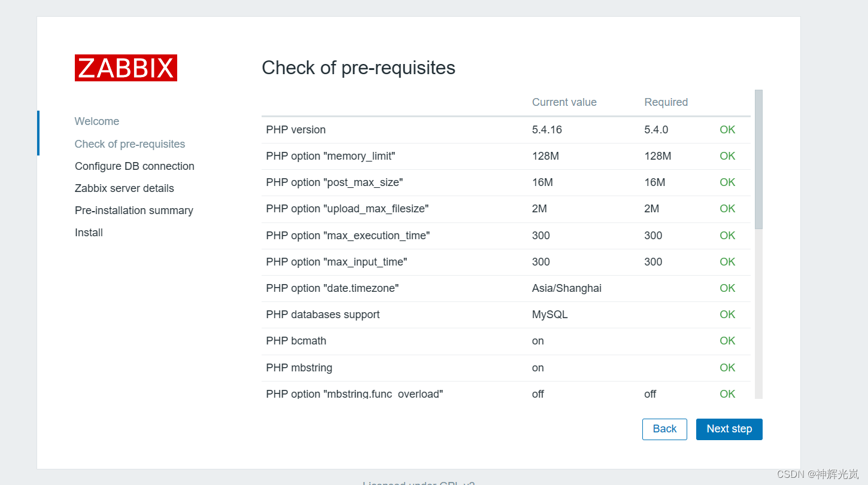Click the ZABBIX logo
Viewport: 868px width, 485px height.
tap(126, 68)
